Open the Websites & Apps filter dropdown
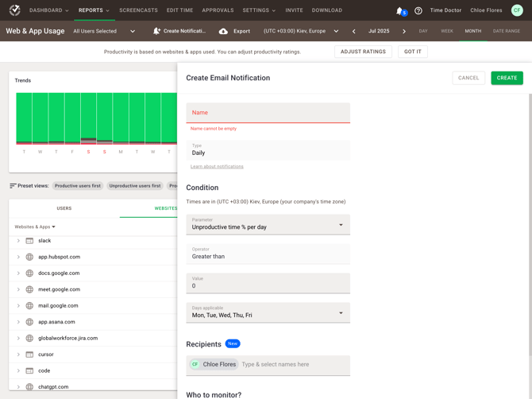This screenshot has width=532, height=399. 35,227
